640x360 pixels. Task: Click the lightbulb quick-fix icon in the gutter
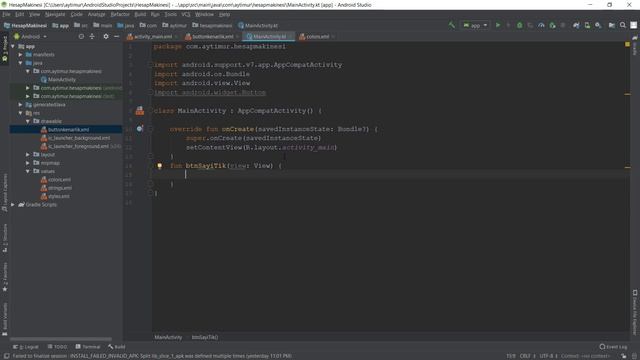coord(160,166)
